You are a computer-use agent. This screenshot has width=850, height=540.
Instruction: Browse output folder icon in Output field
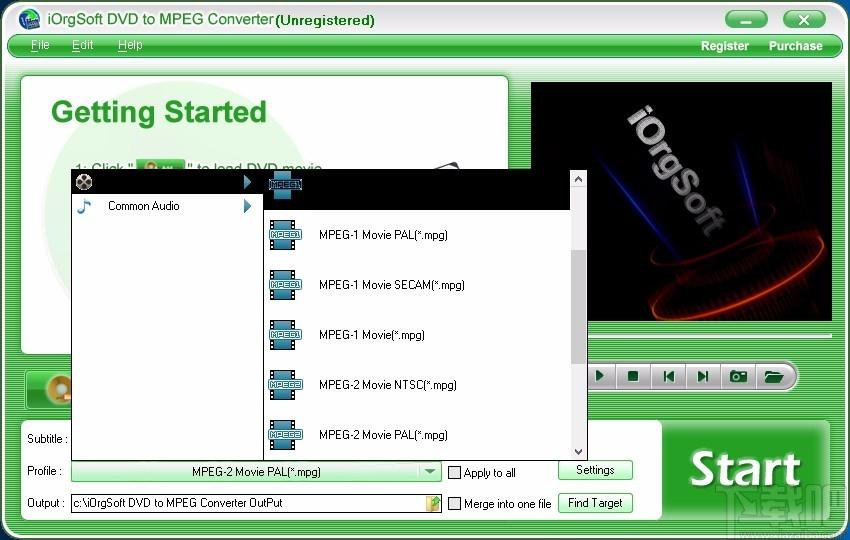[433, 503]
